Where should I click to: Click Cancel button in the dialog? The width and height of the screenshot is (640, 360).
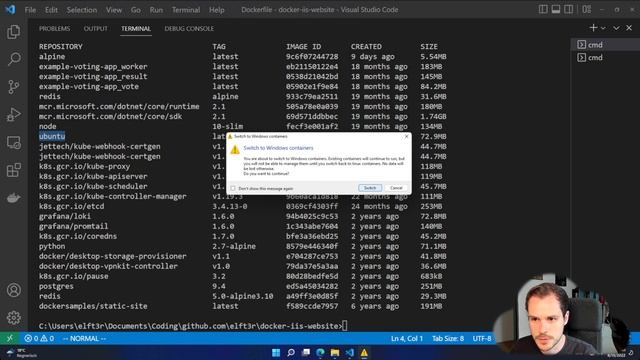coord(396,188)
